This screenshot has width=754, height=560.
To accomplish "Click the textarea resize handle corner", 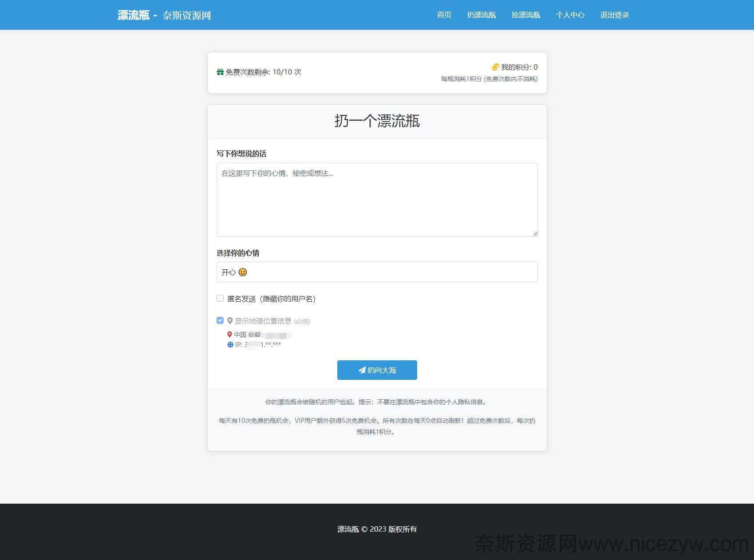I will click(535, 233).
